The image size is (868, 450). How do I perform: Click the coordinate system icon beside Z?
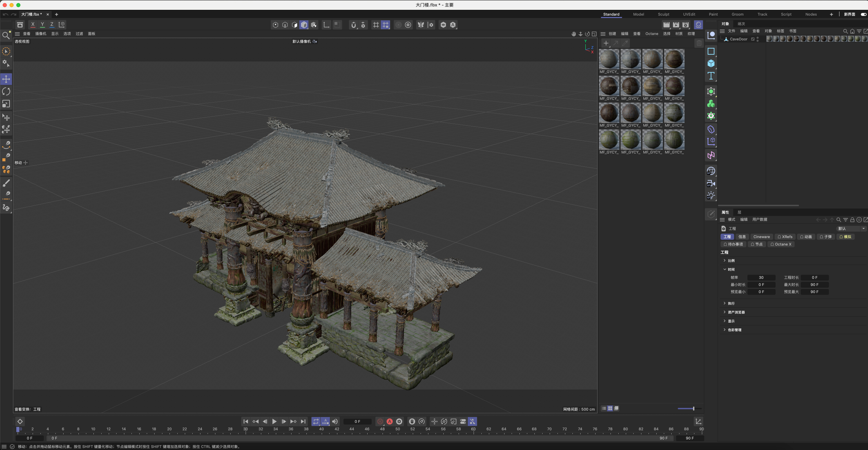61,24
